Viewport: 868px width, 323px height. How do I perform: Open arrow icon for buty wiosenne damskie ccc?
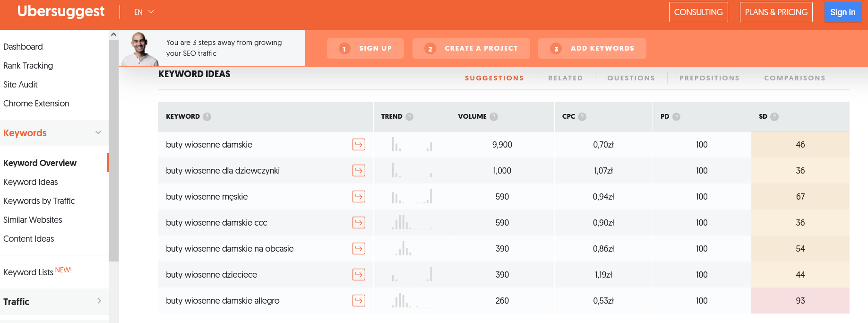(359, 222)
